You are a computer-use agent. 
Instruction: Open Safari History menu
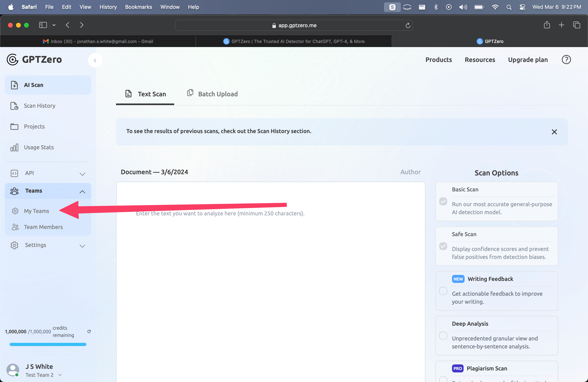(108, 7)
